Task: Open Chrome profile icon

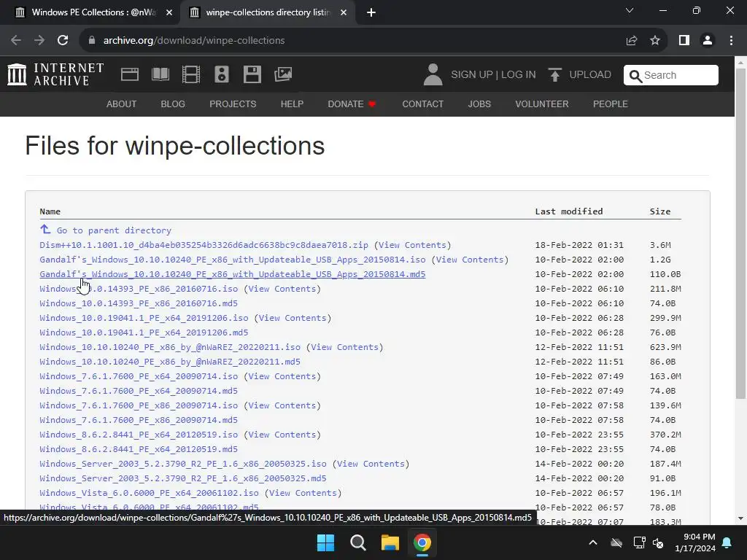Action: click(x=708, y=41)
